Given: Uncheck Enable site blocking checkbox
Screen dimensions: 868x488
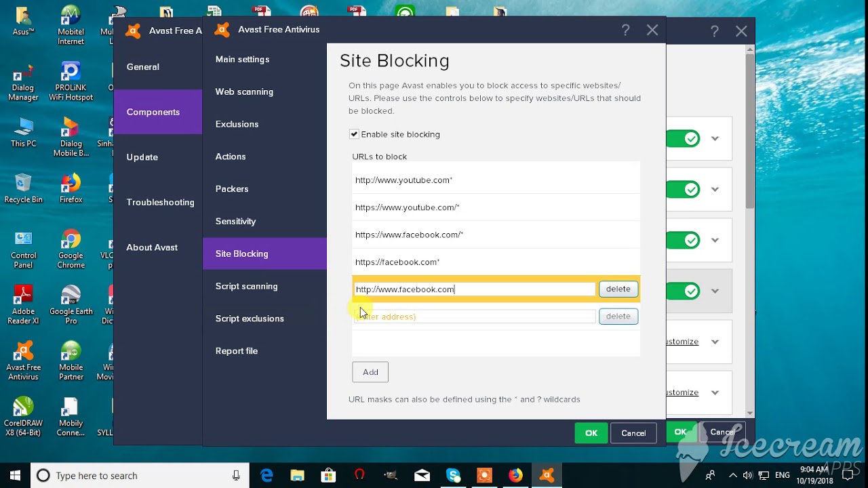Looking at the screenshot, I should point(354,134).
